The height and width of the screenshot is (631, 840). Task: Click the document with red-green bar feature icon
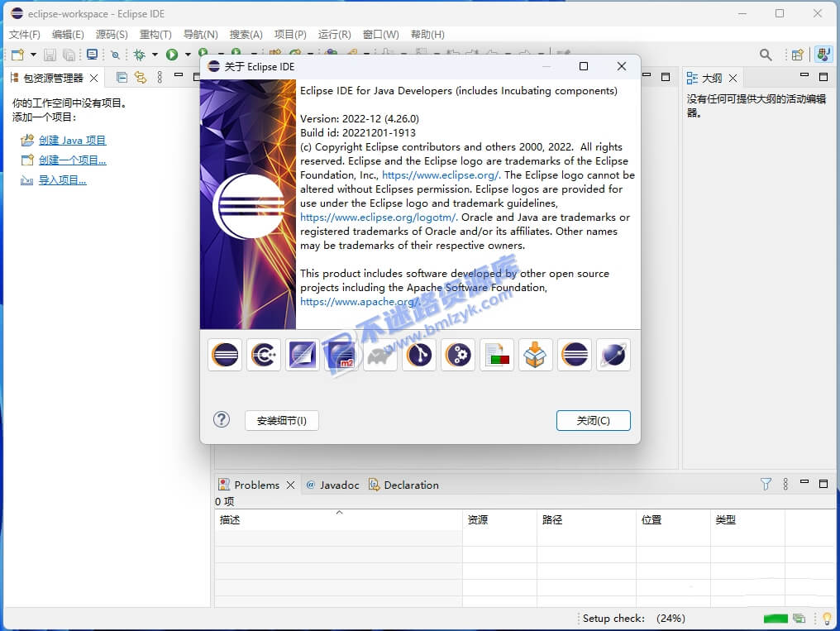pos(497,355)
